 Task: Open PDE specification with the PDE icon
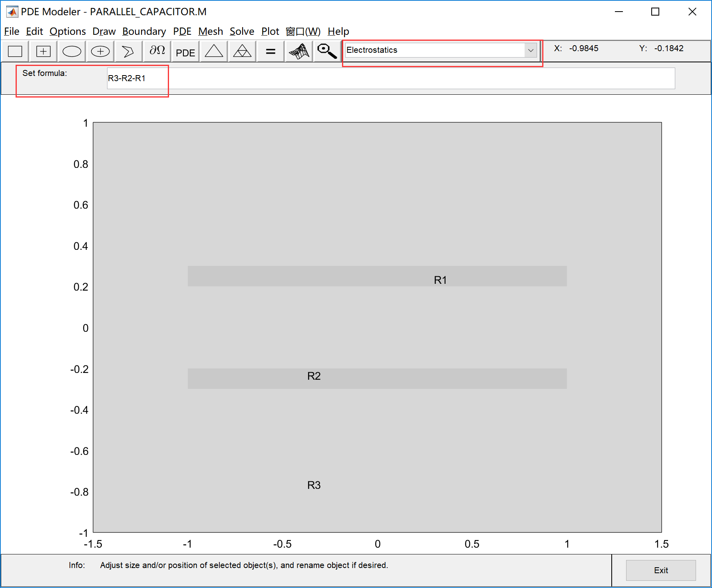185,51
